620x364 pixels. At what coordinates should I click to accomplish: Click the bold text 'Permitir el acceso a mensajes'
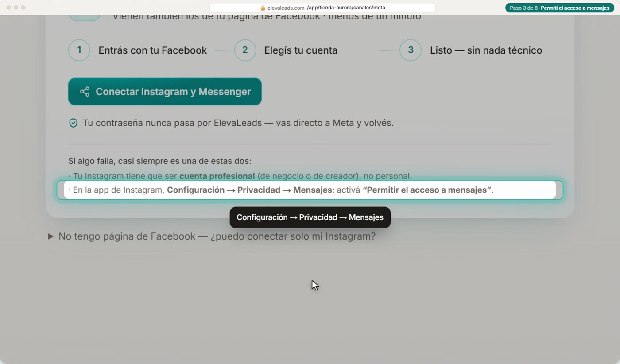point(427,190)
